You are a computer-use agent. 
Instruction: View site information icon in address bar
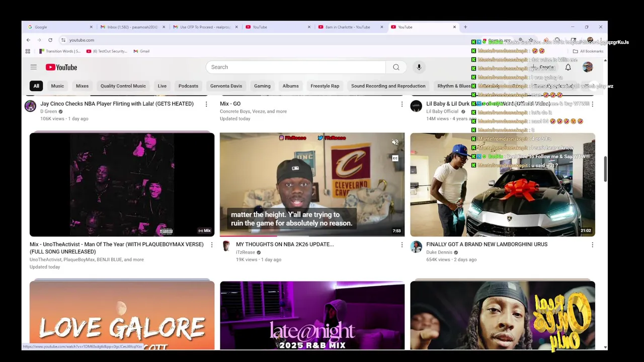[63, 40]
